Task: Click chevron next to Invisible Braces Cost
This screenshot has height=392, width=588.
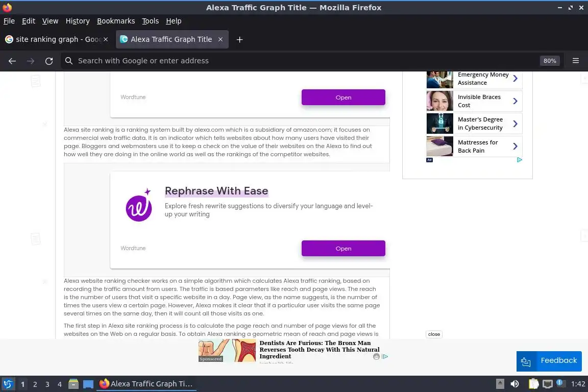Action: [515, 101]
